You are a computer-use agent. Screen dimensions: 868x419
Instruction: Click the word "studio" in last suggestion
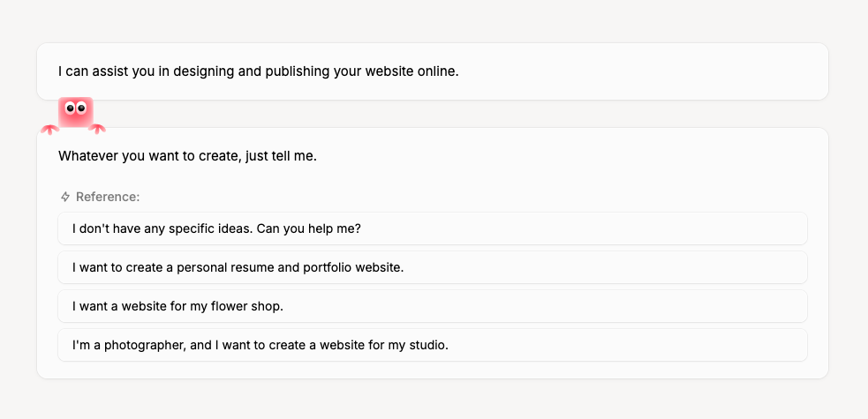426,346
